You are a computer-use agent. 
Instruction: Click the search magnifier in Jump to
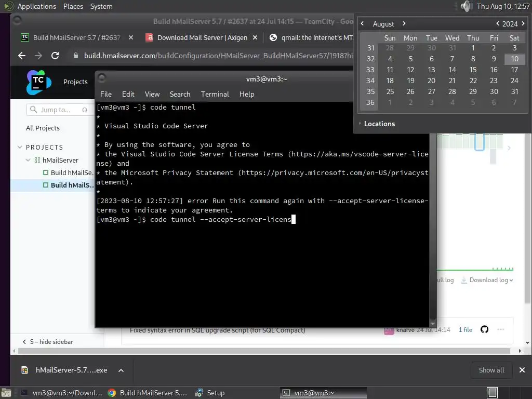click(33, 110)
